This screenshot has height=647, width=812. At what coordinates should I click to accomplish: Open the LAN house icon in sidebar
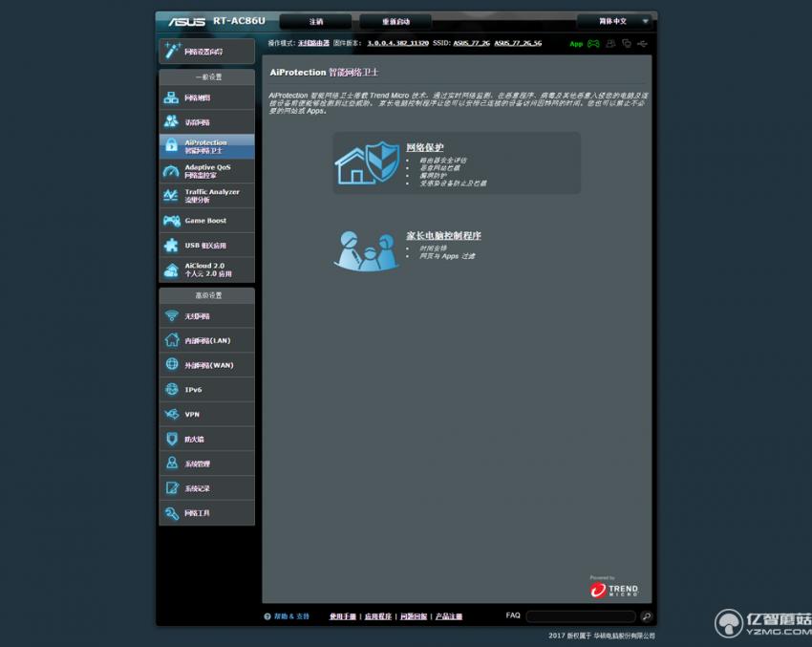(171, 340)
